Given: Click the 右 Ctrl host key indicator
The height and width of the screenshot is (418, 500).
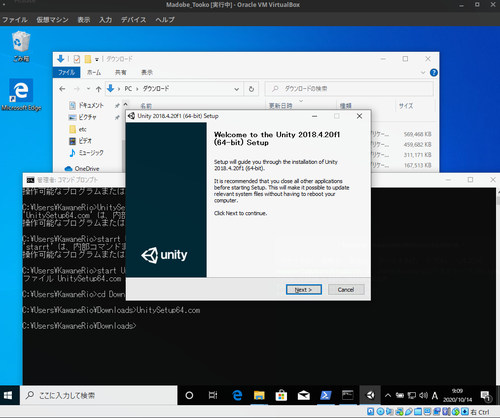Looking at the screenshot, I should point(480,412).
